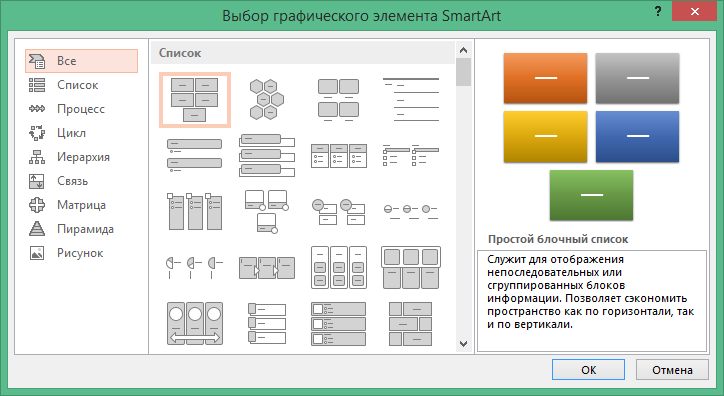The width and height of the screenshot is (724, 396).
Task: Choose the vertical bullet list with two bars
Action: 194,156
